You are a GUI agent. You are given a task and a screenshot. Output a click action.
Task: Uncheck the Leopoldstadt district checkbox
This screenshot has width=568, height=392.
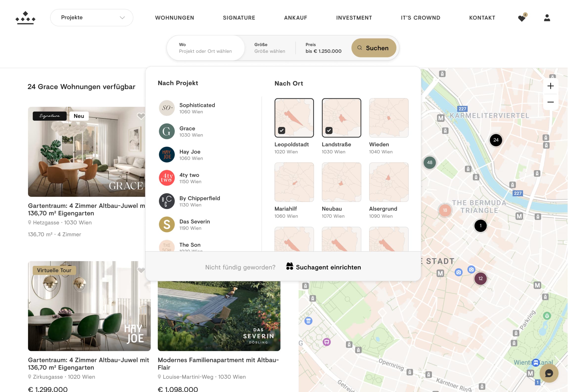[282, 130]
